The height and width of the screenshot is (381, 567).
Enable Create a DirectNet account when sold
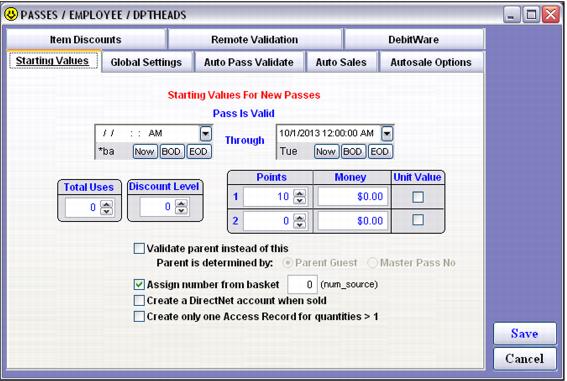(139, 301)
